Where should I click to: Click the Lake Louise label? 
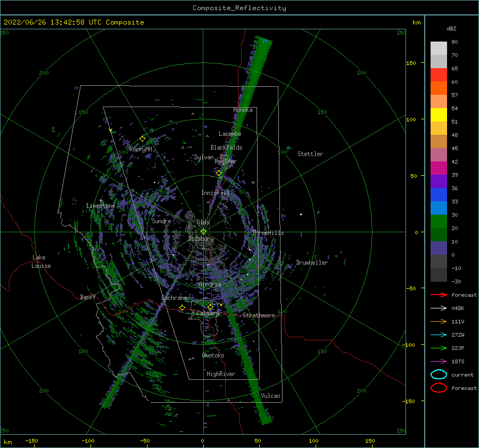coord(41,262)
